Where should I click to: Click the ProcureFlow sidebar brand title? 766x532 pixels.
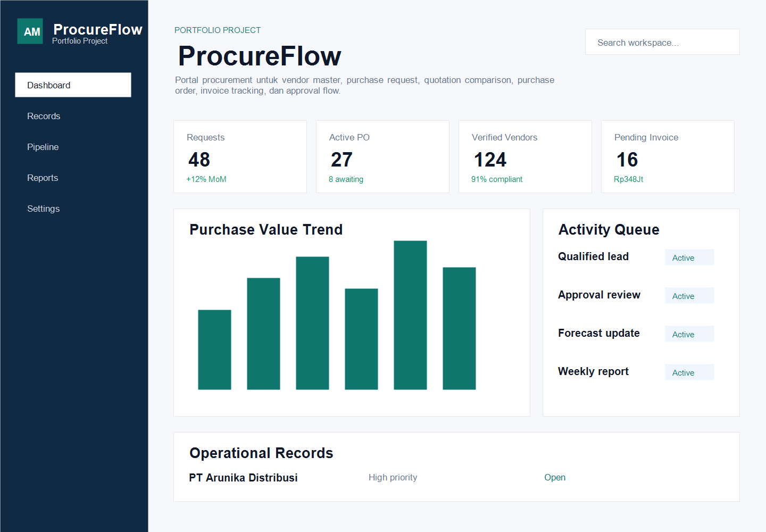[98, 29]
